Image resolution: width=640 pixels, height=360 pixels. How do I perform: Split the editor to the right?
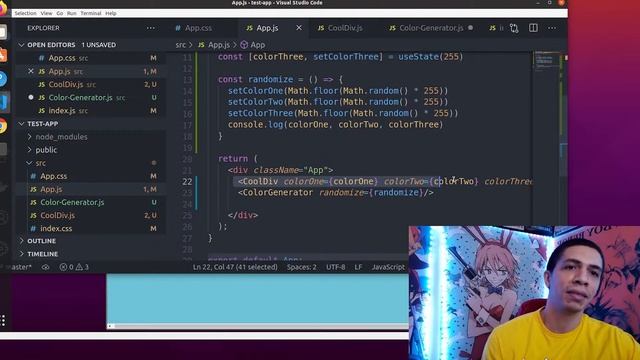[x=533, y=28]
